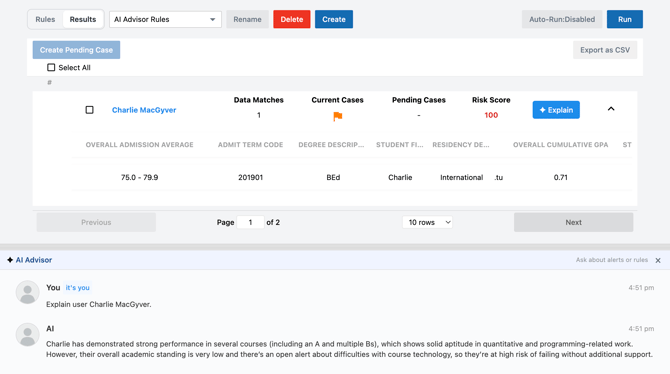Close the AI Advisor panel

[x=658, y=260]
